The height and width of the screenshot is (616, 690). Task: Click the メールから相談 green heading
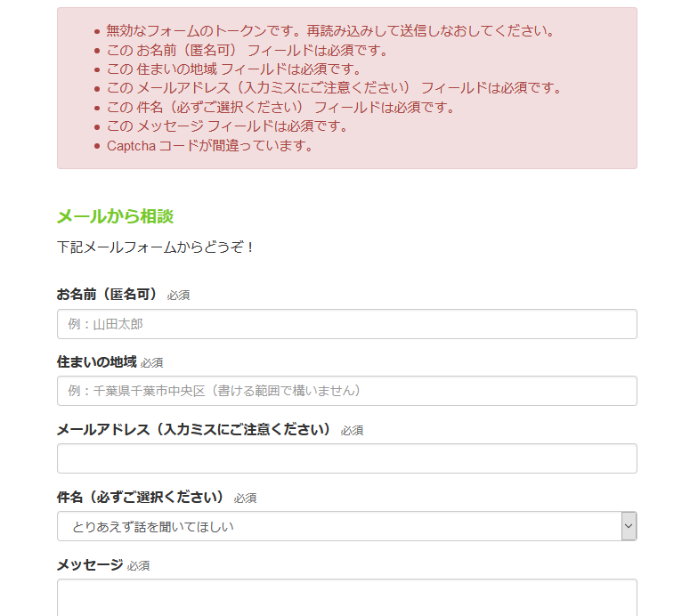click(x=115, y=216)
